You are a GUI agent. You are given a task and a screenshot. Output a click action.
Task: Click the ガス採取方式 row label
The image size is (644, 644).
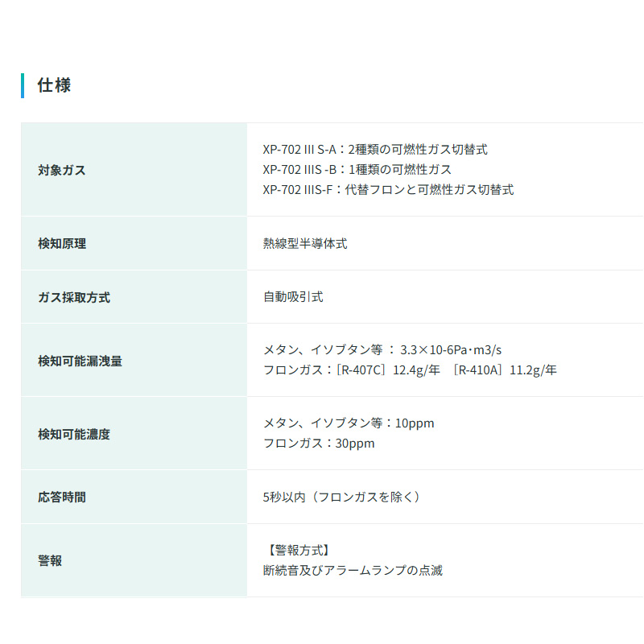73,297
